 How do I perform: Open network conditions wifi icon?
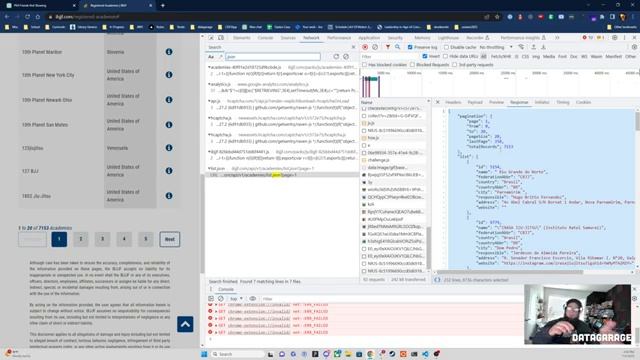tap(521, 47)
